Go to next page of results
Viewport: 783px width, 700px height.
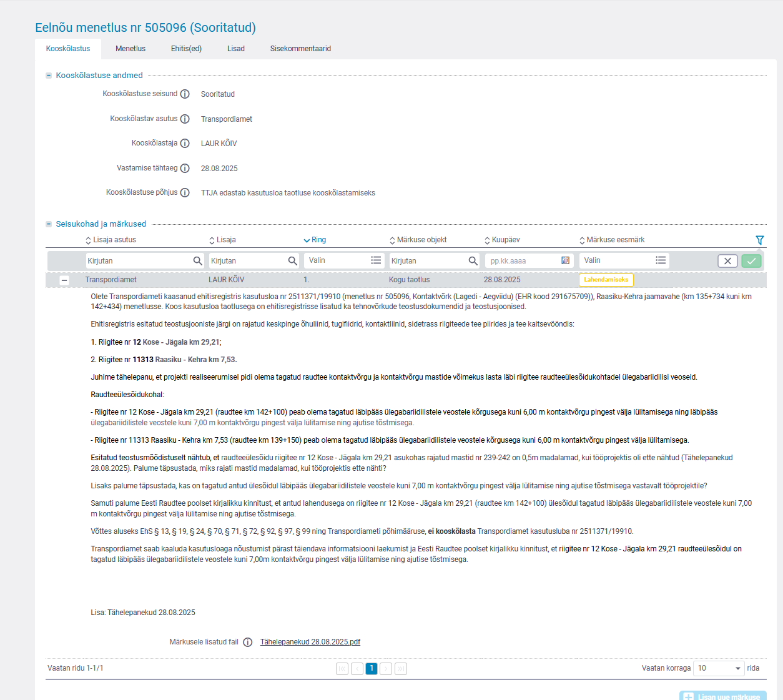tap(386, 669)
